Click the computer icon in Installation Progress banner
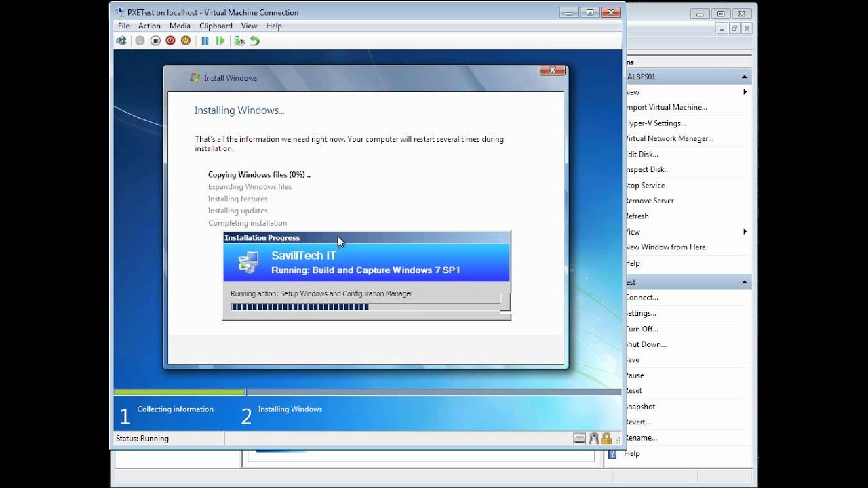Image resolution: width=868 pixels, height=488 pixels. pos(248,262)
